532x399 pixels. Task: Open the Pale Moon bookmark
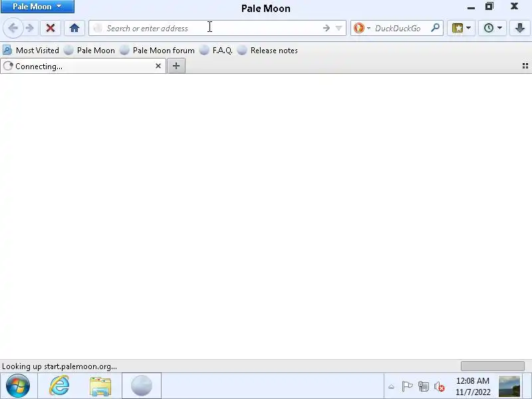click(90, 51)
